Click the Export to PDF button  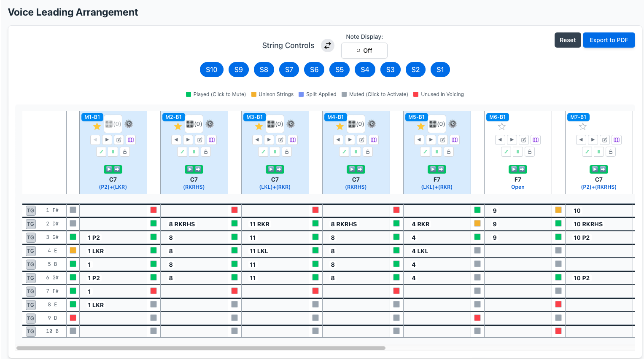point(609,40)
